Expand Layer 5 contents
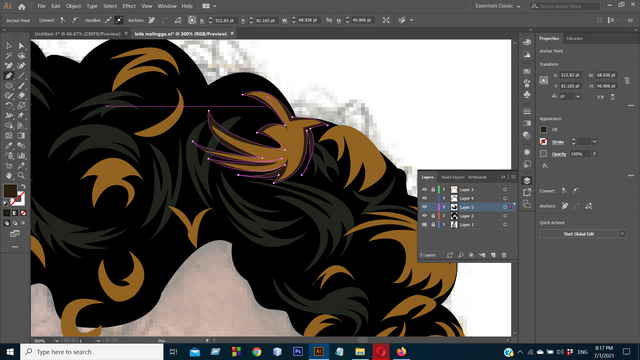Viewport: 640px width, 360px height. (x=444, y=207)
